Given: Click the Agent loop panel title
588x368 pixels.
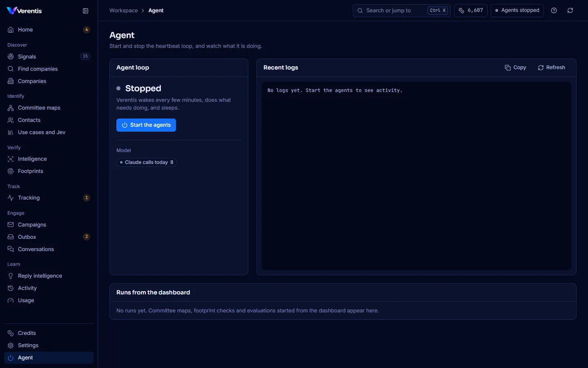Looking at the screenshot, I should pyautogui.click(x=133, y=67).
